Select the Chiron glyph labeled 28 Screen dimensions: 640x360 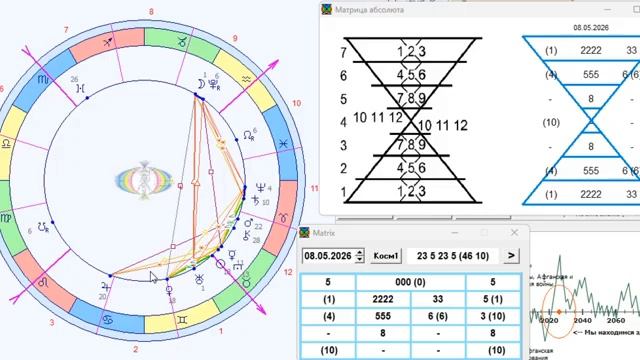click(x=247, y=236)
